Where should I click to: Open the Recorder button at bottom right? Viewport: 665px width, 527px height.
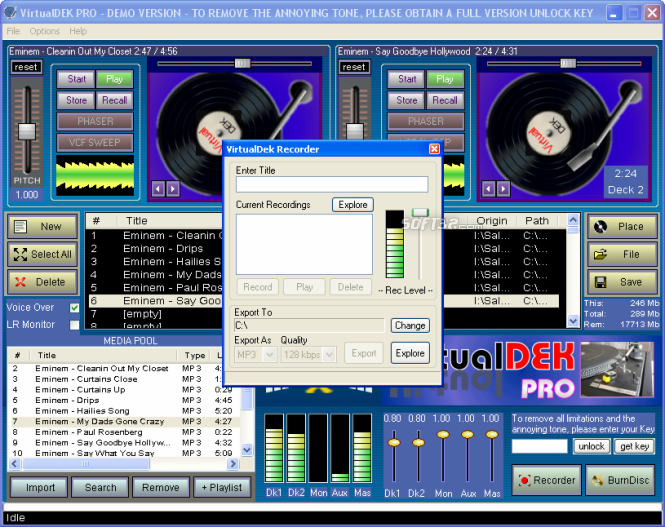pyautogui.click(x=547, y=480)
